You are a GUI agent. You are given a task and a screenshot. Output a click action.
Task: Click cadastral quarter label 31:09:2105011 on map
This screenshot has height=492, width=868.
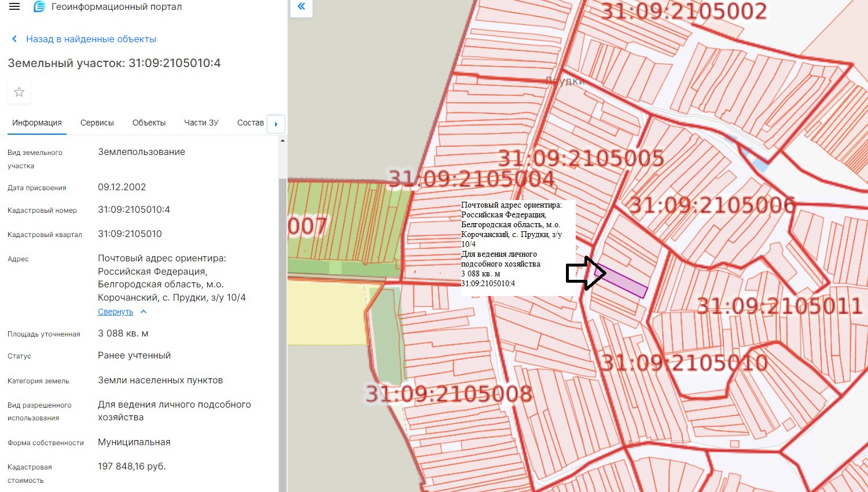tap(779, 306)
